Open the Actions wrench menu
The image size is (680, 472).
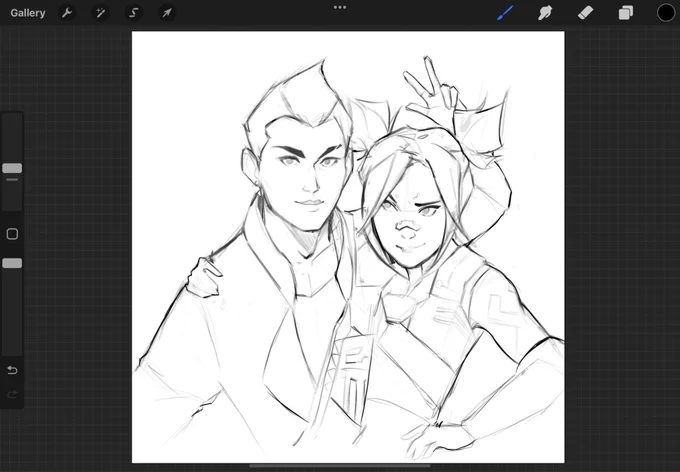coord(66,13)
